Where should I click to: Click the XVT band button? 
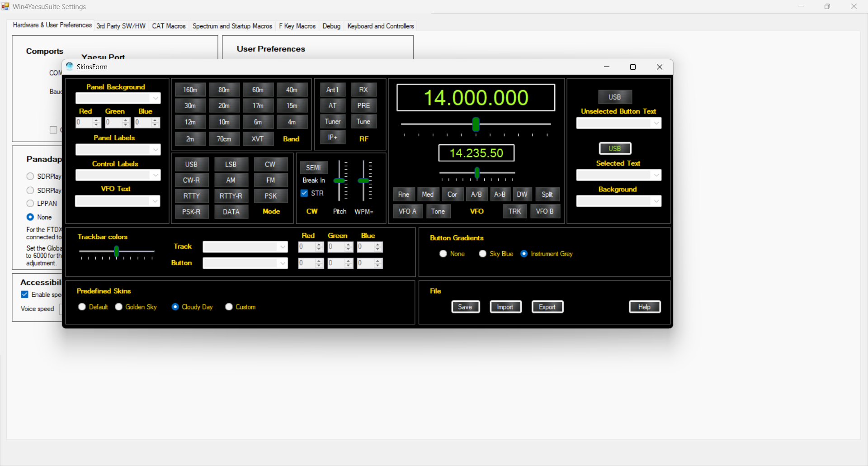pyautogui.click(x=258, y=139)
